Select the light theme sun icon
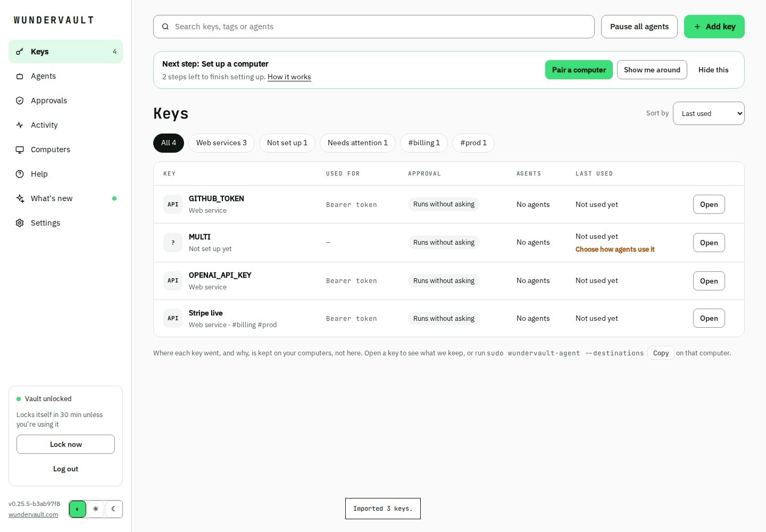The height and width of the screenshot is (532, 766). click(x=96, y=509)
